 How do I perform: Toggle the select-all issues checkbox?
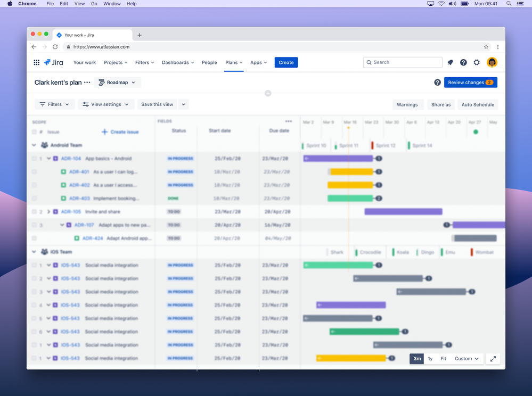point(34,132)
